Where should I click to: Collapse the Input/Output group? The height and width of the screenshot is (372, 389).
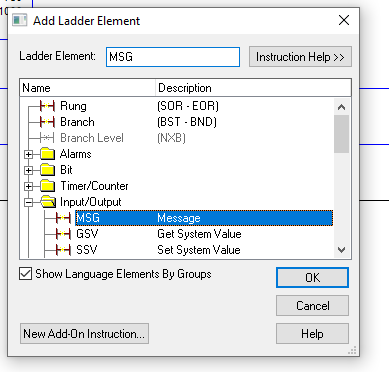click(x=29, y=202)
